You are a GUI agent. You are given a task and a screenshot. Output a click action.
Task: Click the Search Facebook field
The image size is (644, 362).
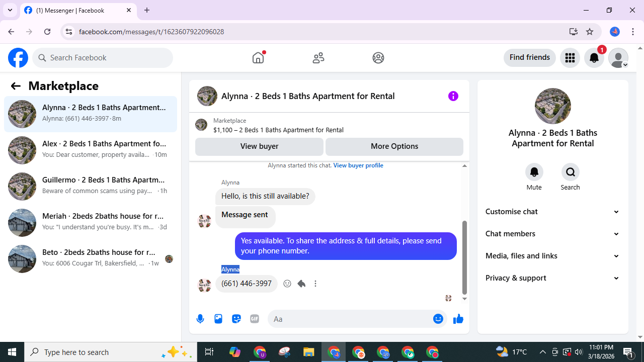pos(103,58)
